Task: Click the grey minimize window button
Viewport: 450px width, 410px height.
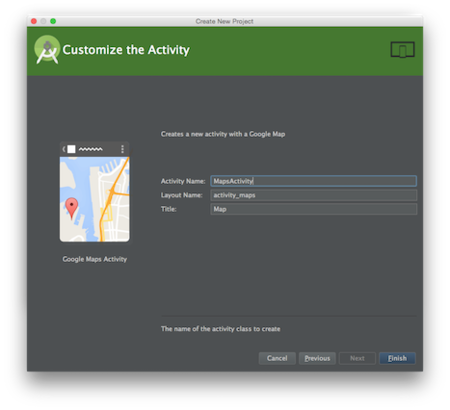Action: tap(43, 21)
